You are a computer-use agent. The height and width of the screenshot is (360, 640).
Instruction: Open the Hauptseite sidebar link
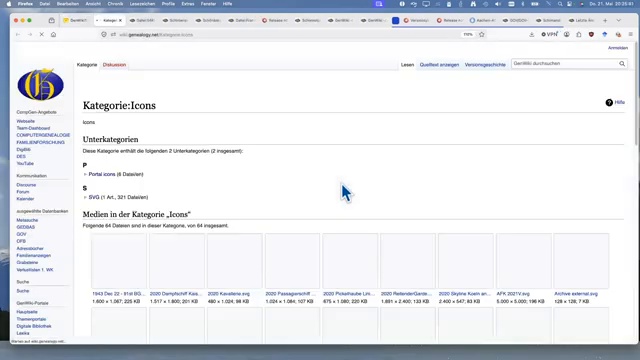point(27,312)
